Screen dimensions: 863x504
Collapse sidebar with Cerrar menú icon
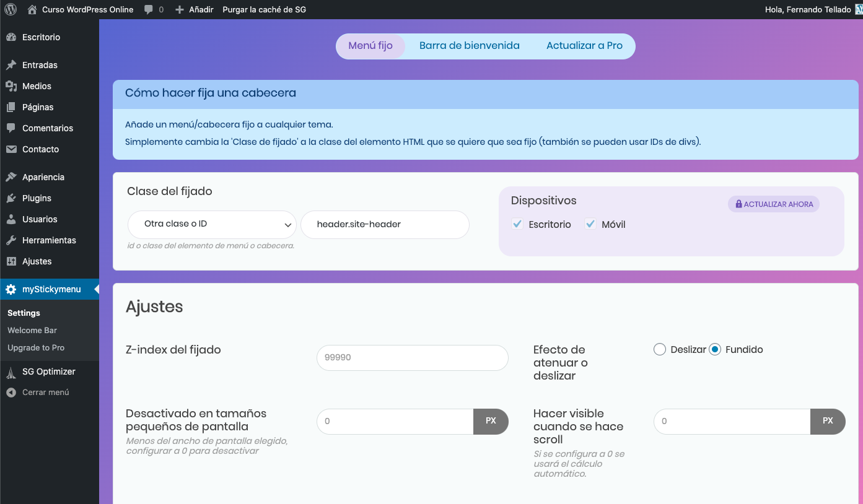[x=11, y=393]
